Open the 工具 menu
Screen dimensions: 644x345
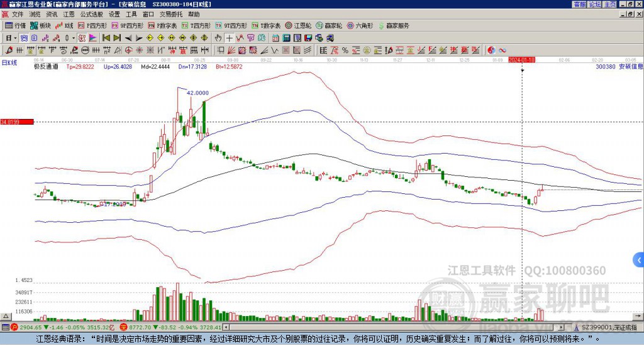[131, 14]
